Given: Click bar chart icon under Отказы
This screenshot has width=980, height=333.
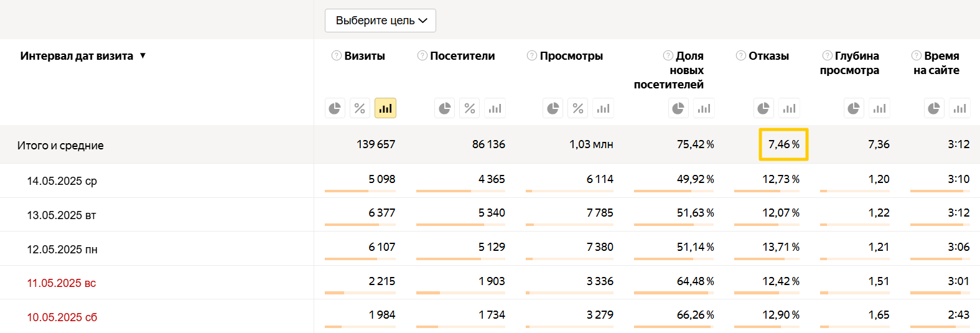Looking at the screenshot, I should pos(789,108).
